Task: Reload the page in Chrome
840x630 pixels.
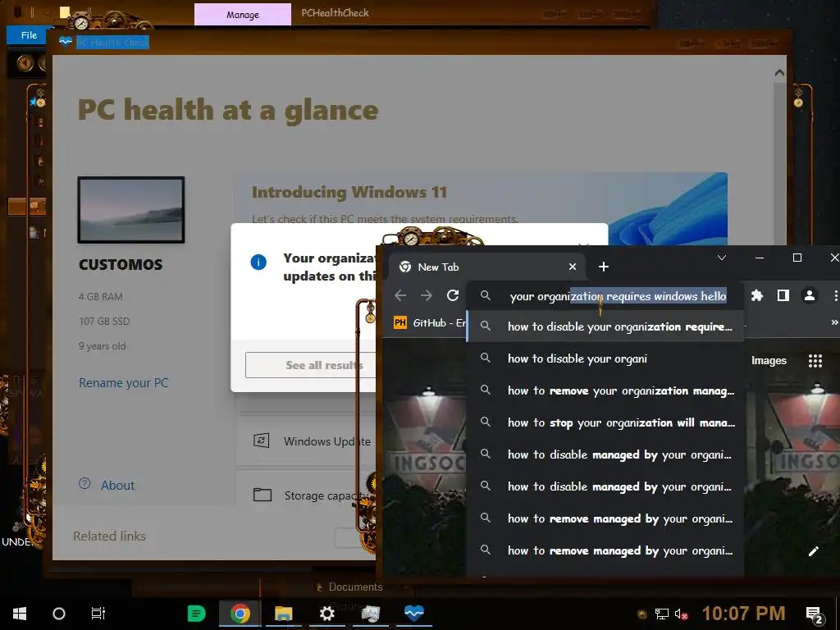Action: point(453,295)
